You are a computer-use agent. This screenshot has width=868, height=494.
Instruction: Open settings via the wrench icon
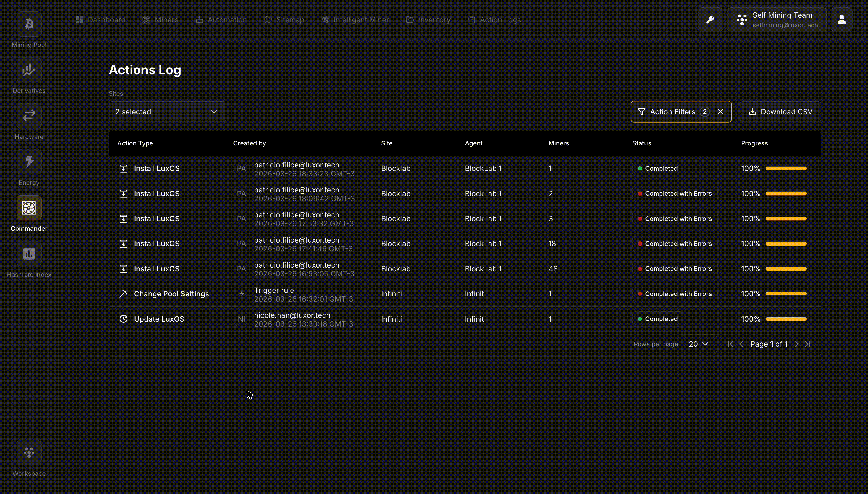pyautogui.click(x=710, y=19)
